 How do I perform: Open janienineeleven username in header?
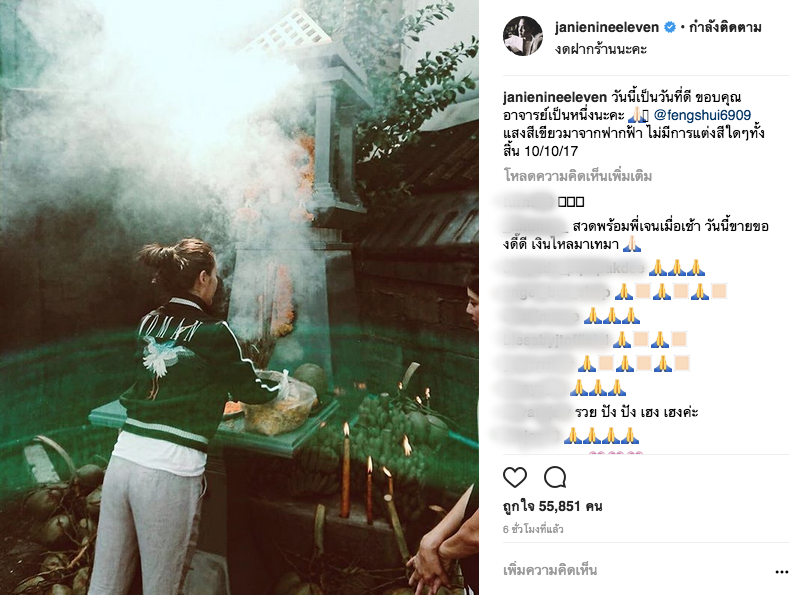click(607, 27)
